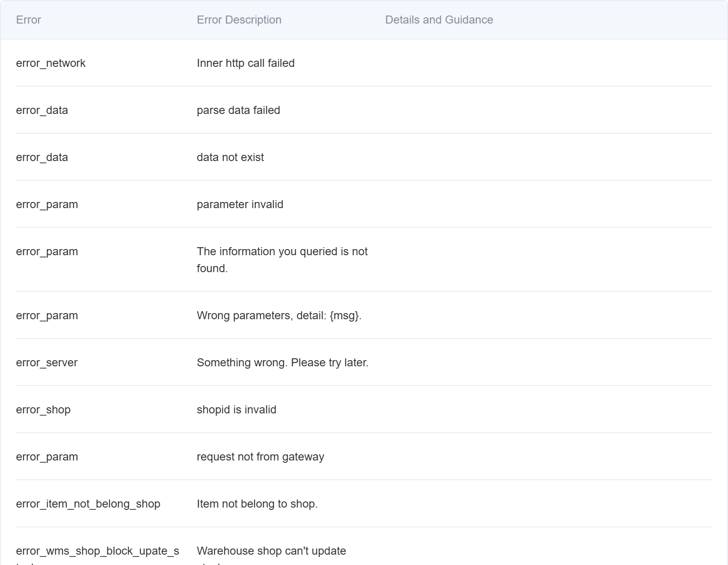Click error_param beside 'parameter invalid'

click(47, 204)
